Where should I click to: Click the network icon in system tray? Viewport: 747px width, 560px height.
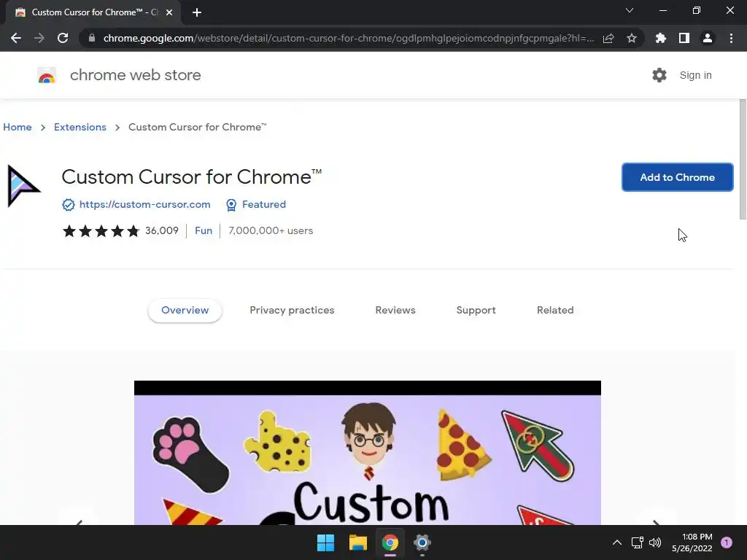[637, 542]
